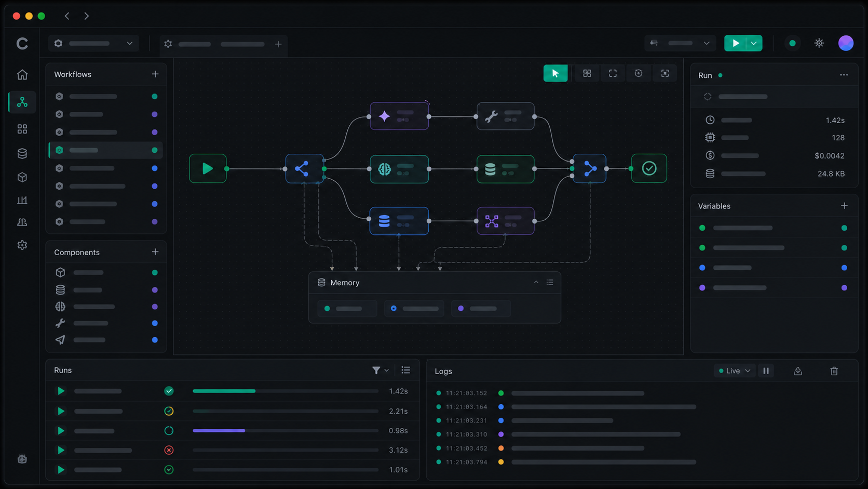868x489 pixels.
Task: Open the settings gear icon in the sidebar
Action: coord(22,245)
